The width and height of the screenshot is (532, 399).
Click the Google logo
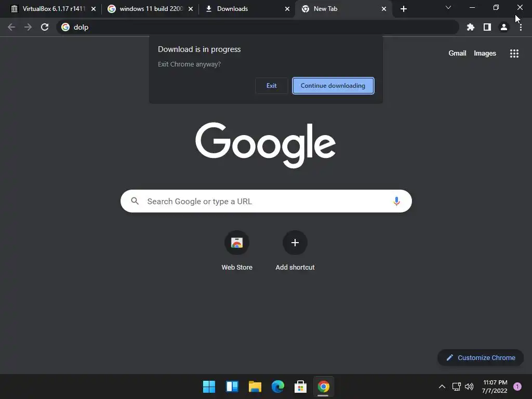tap(265, 145)
